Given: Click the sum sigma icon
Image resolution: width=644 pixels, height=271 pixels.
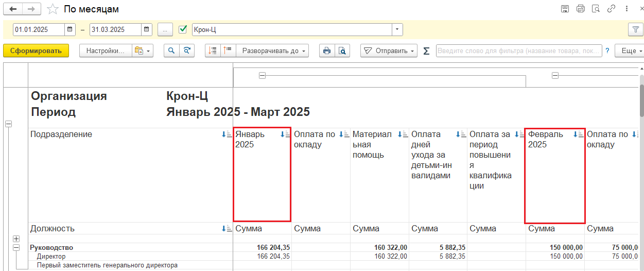Looking at the screenshot, I should 426,51.
